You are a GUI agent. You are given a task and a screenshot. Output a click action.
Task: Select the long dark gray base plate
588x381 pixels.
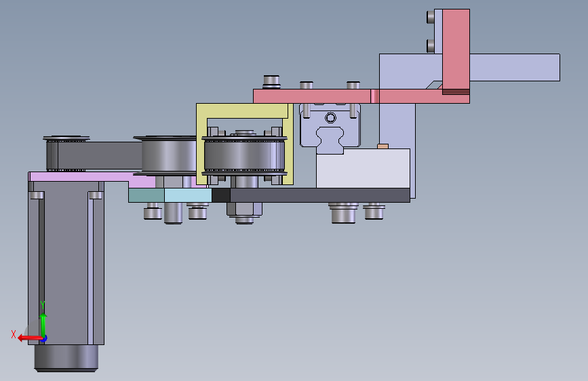[x=320, y=195]
